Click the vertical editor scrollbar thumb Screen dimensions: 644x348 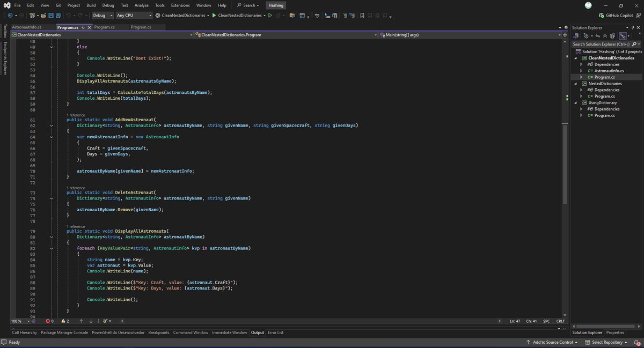tap(565, 164)
